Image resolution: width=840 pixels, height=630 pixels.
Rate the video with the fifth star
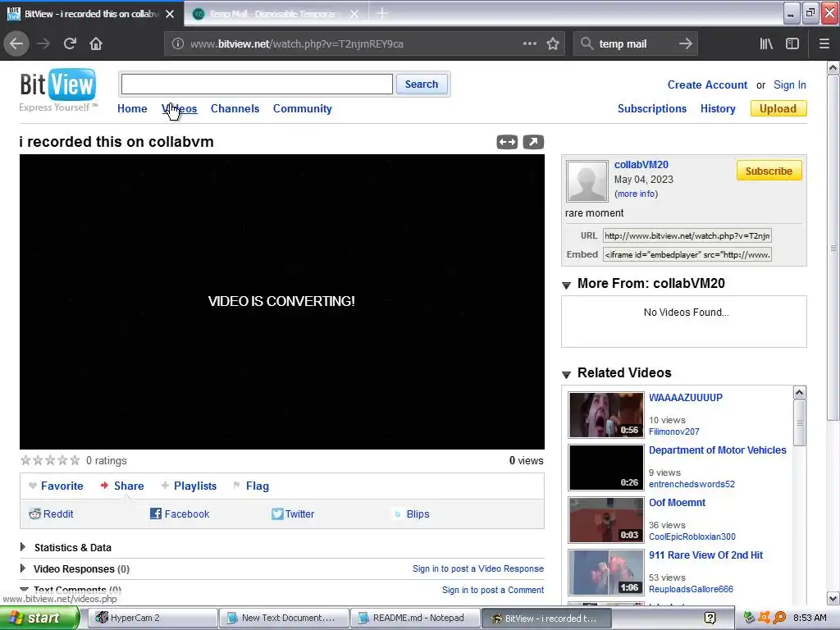pos(75,460)
